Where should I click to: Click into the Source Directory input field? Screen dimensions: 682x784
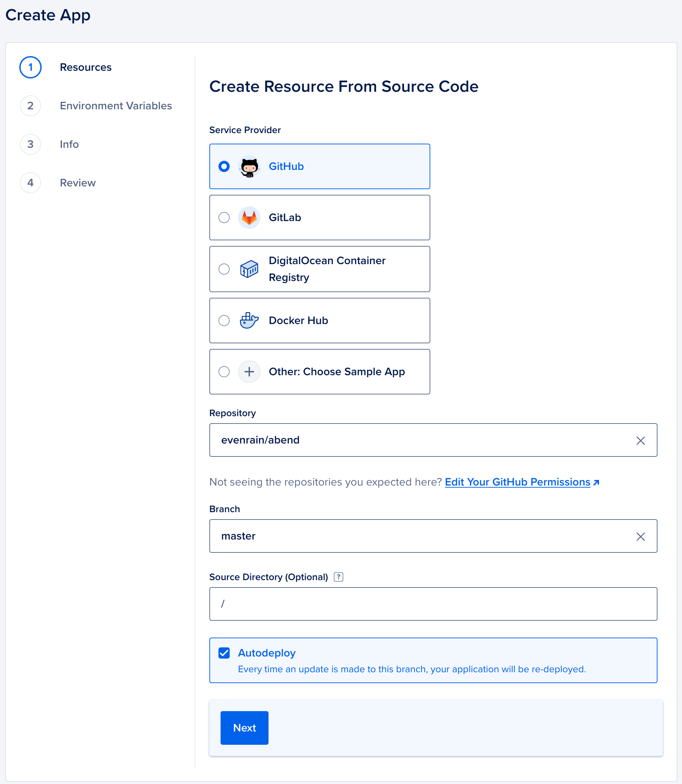(x=433, y=604)
